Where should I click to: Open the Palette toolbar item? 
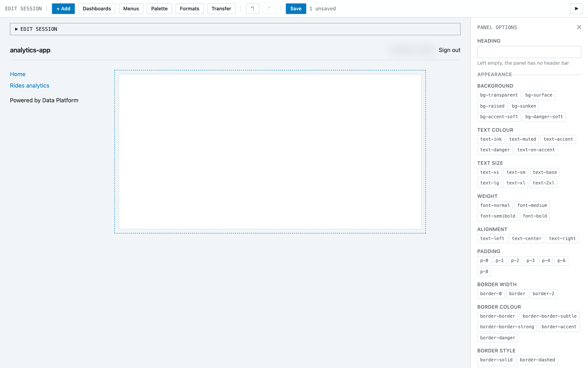(x=159, y=8)
